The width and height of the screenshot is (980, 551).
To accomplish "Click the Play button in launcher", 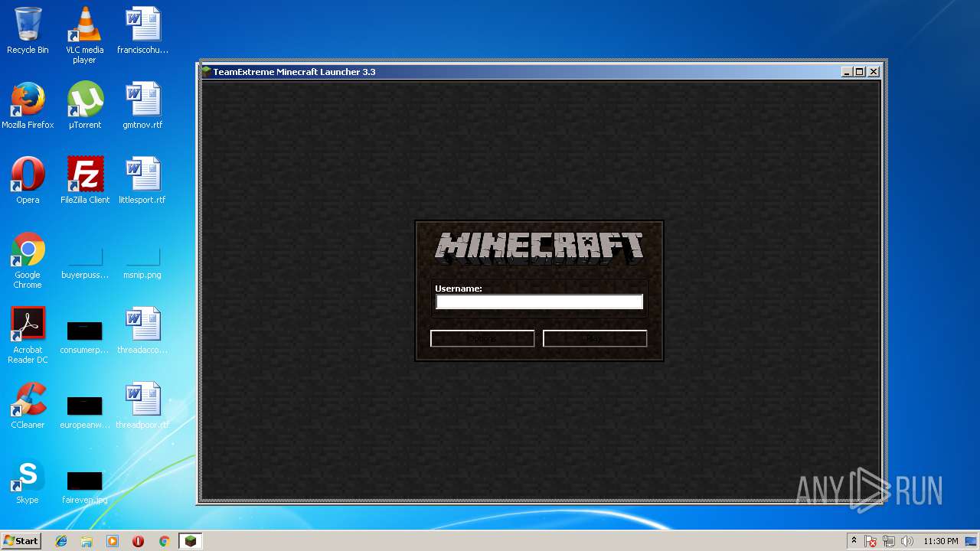I will coord(595,338).
